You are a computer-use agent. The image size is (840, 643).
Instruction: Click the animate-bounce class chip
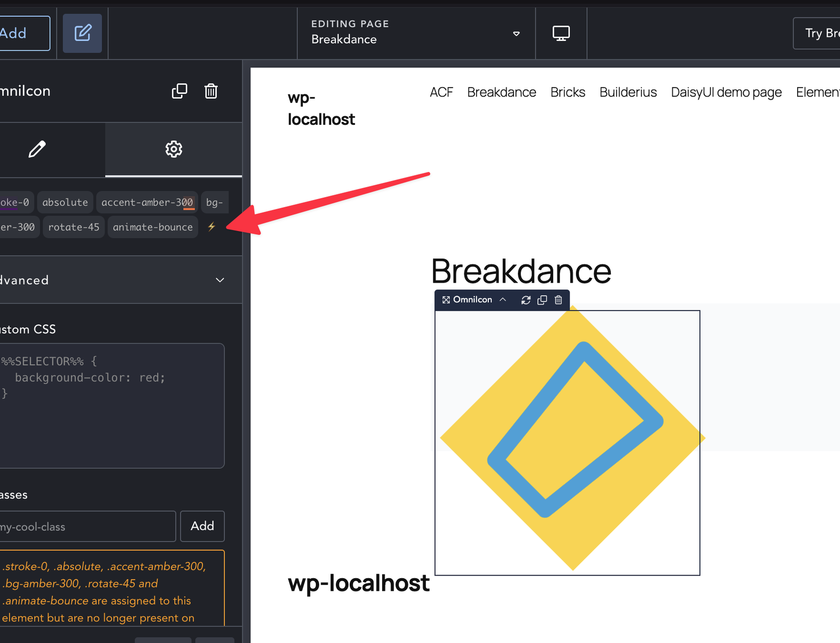(152, 227)
